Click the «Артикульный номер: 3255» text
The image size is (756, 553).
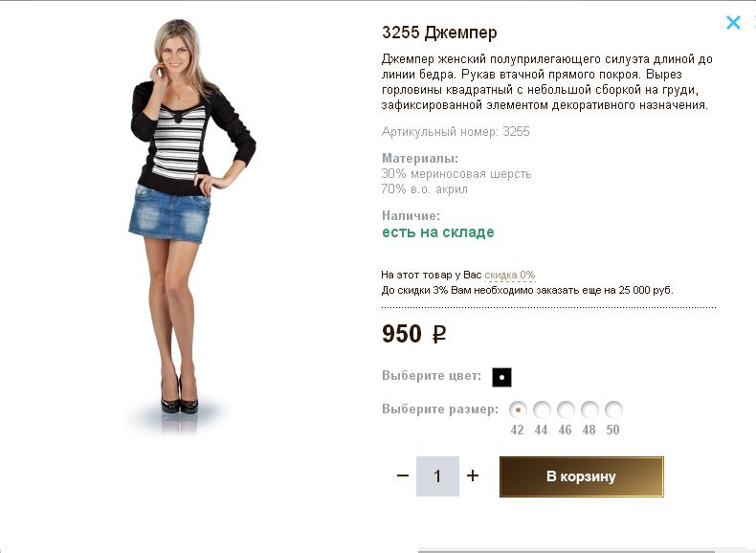(456, 132)
